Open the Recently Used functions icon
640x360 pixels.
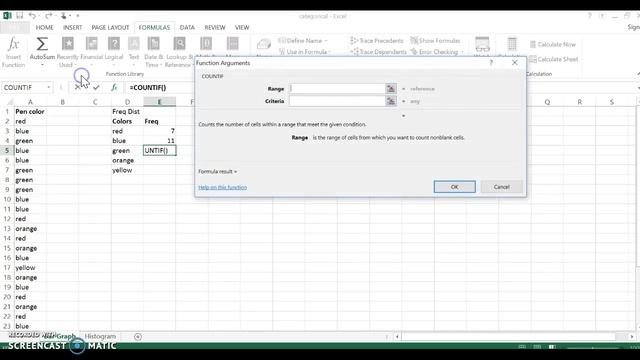[68, 43]
